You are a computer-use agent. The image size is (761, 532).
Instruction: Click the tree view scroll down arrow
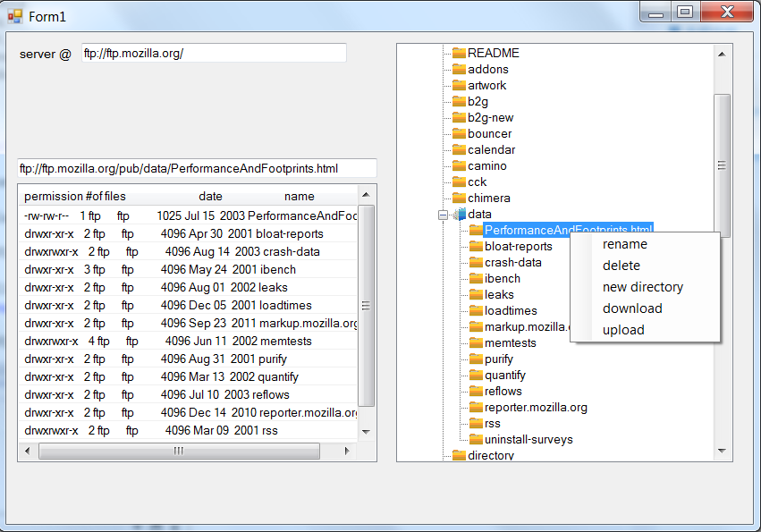(722, 451)
